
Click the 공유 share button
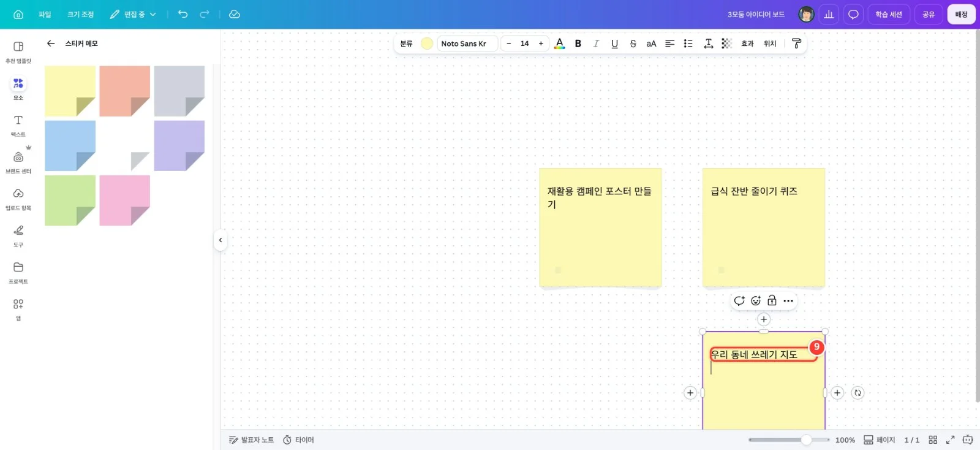[x=929, y=14]
